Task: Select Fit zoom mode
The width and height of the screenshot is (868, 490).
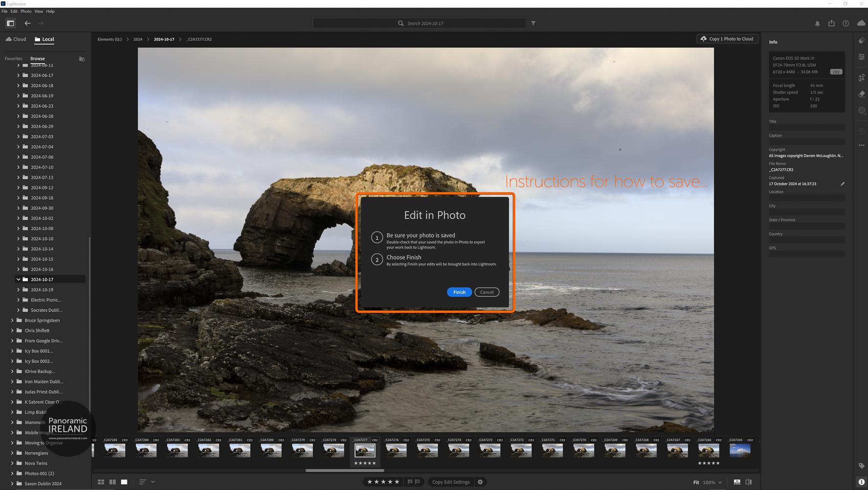Action: pos(696,483)
